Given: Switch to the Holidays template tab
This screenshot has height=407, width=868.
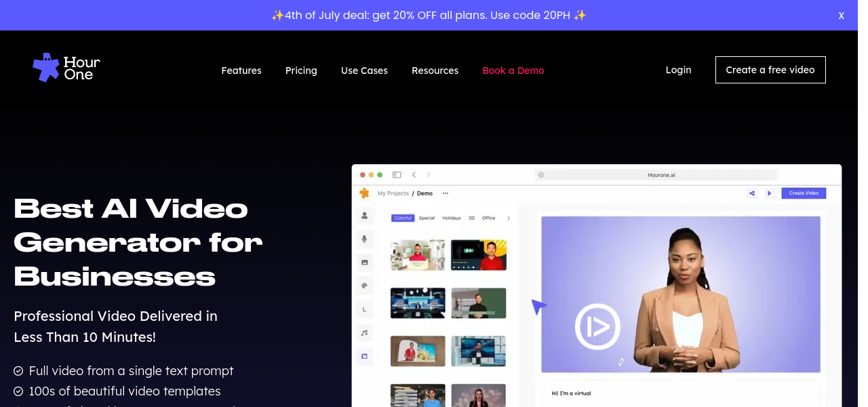Looking at the screenshot, I should [x=452, y=218].
